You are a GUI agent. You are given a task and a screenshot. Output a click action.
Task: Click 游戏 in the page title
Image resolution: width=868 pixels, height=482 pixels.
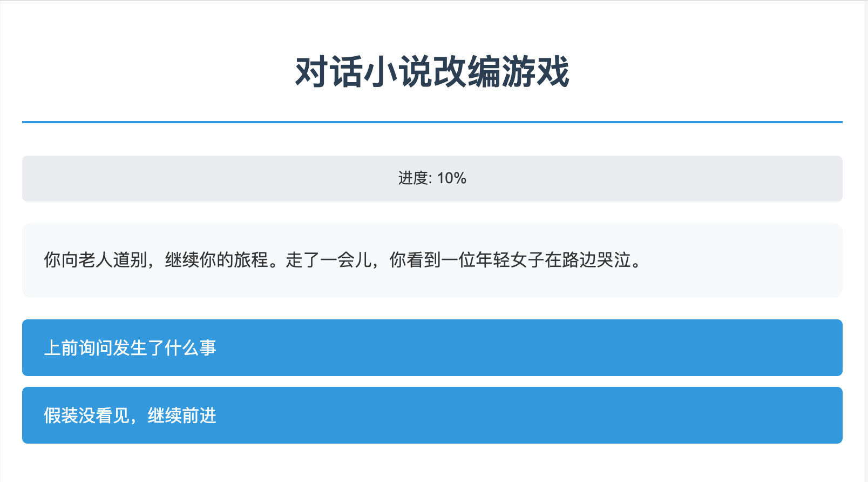tap(535, 72)
